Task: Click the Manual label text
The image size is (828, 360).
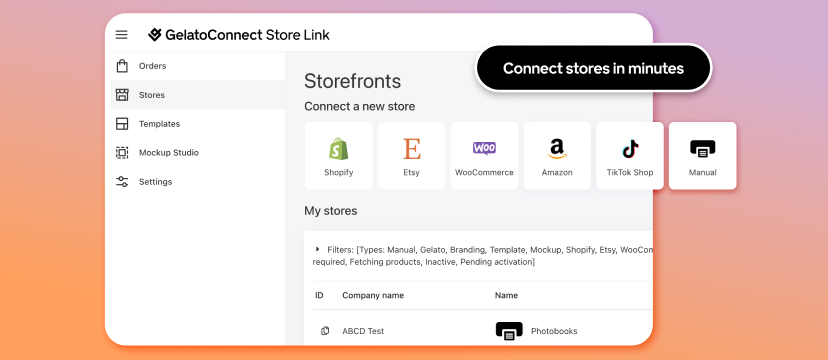Action: [703, 173]
